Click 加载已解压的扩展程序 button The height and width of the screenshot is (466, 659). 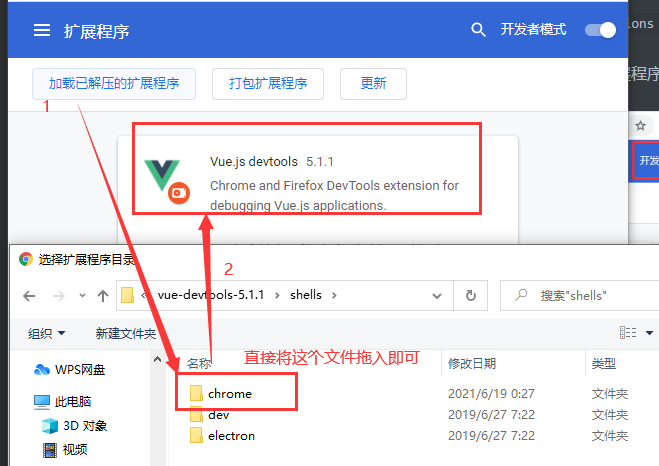click(114, 84)
